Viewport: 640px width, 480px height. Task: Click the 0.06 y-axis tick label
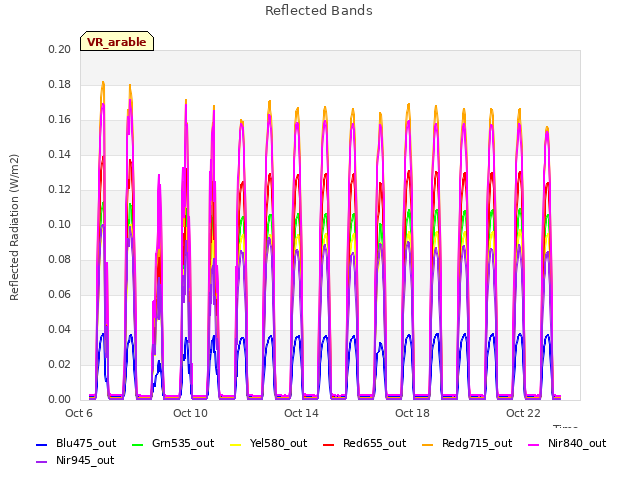point(60,294)
